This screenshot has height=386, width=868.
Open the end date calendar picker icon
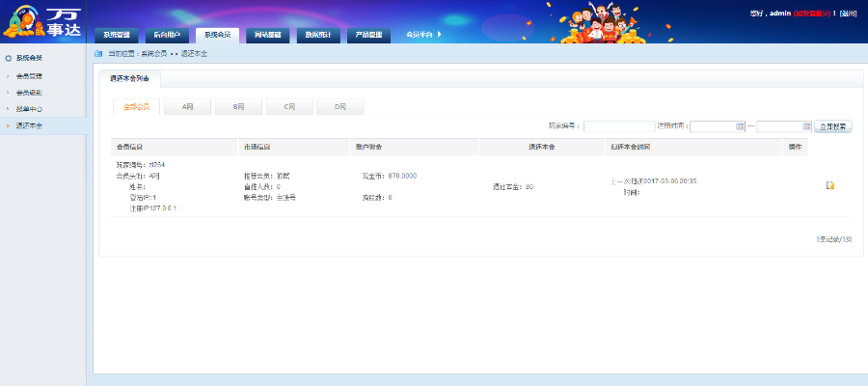coord(805,126)
